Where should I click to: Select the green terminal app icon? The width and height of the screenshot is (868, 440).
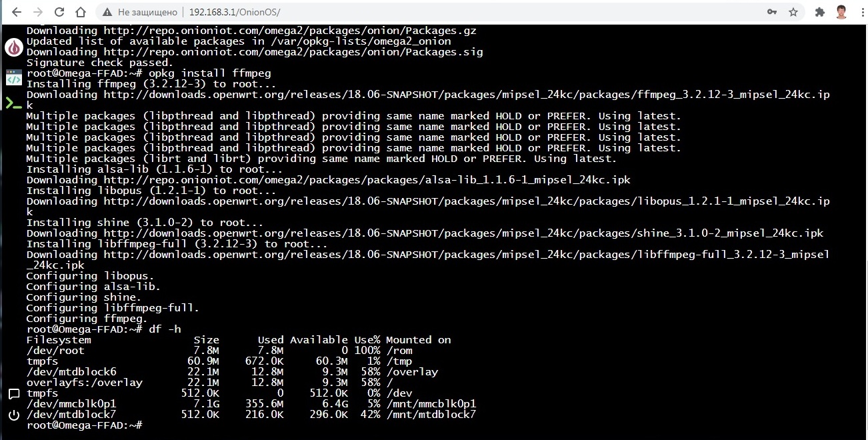click(x=13, y=103)
